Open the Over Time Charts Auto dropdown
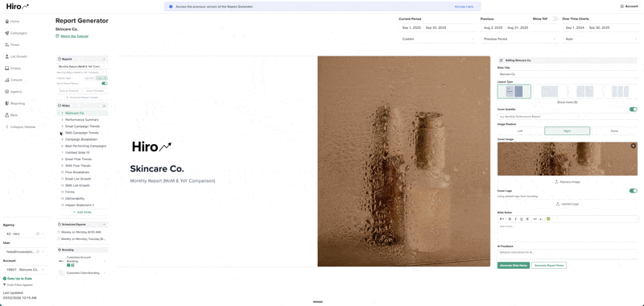644x306 pixels. [x=600, y=39]
